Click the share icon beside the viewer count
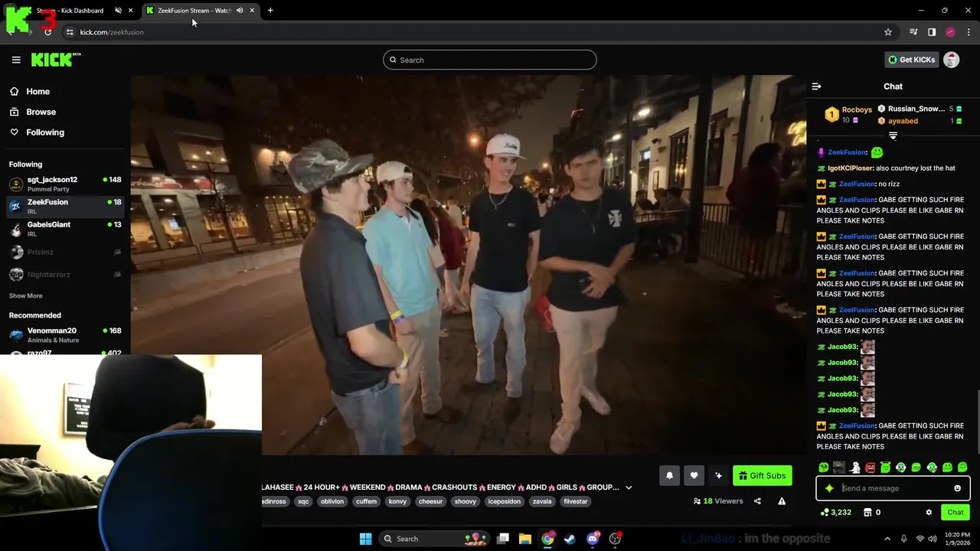Viewport: 980px width, 551px height. [757, 501]
